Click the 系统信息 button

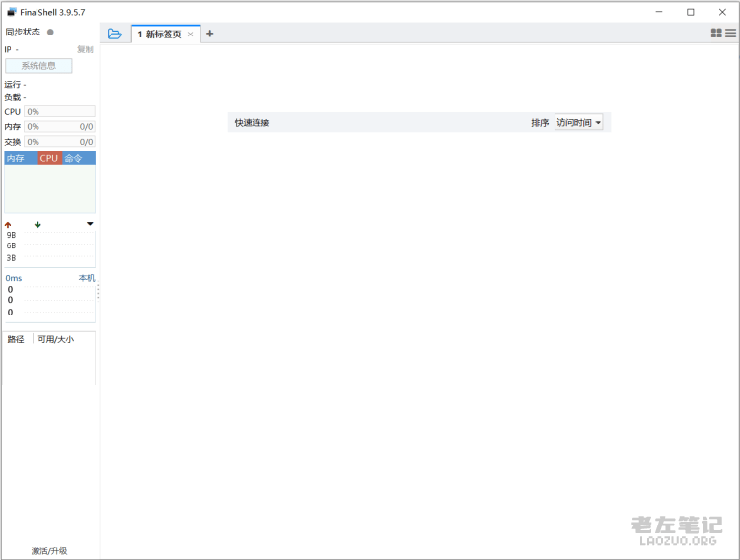coord(38,66)
